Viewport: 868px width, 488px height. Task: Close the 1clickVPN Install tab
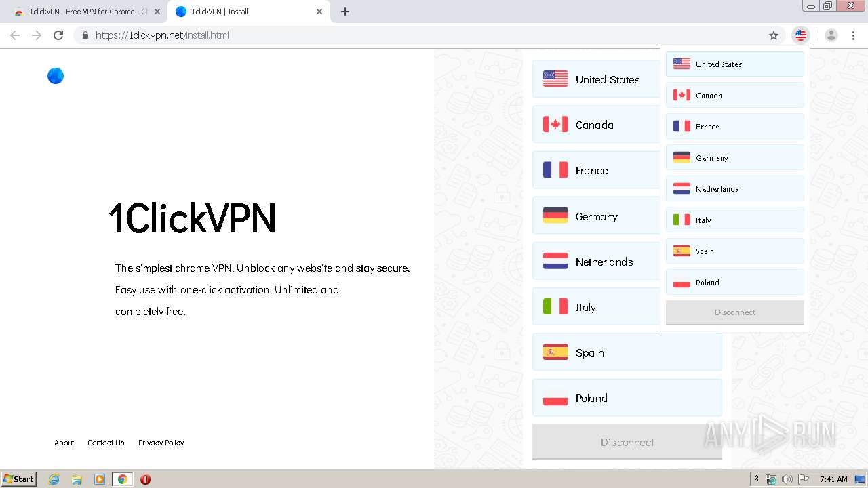pyautogui.click(x=319, y=12)
